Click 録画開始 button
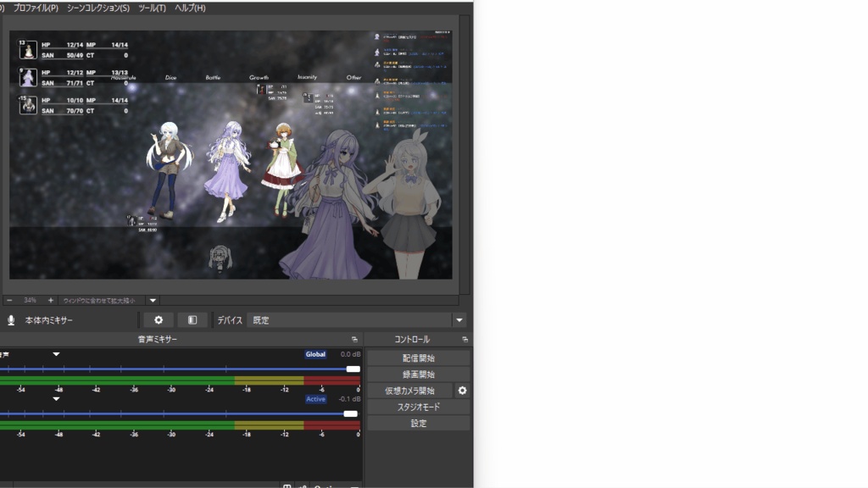This screenshot has height=488, width=868. point(419,374)
